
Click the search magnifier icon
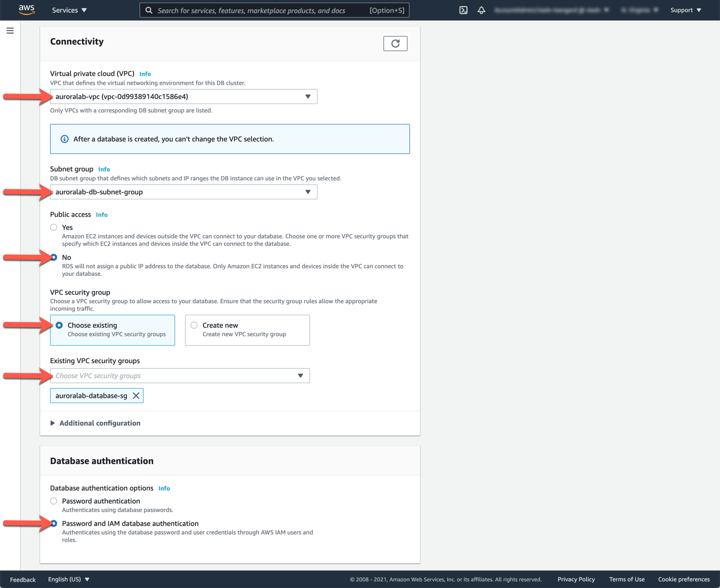coord(149,10)
